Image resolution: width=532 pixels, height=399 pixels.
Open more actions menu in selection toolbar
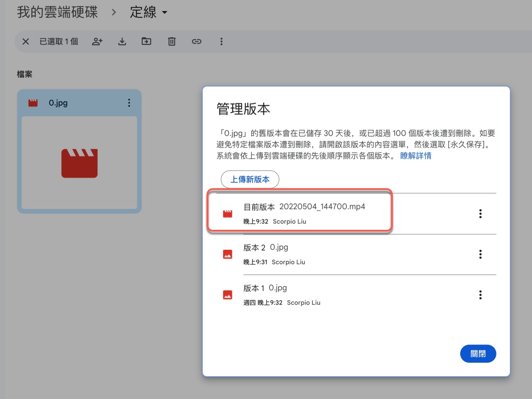tap(221, 42)
